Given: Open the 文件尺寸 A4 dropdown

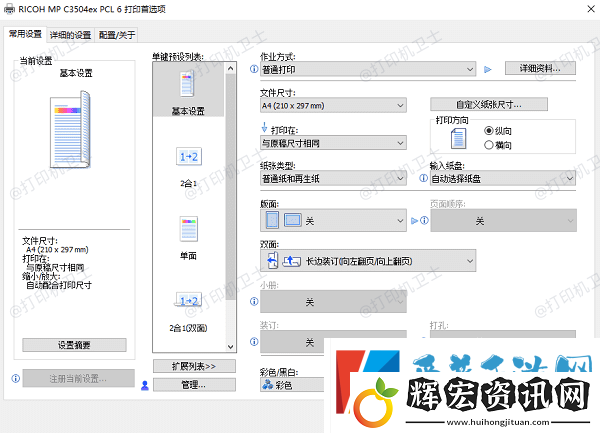Looking at the screenshot, I should coord(333,105).
